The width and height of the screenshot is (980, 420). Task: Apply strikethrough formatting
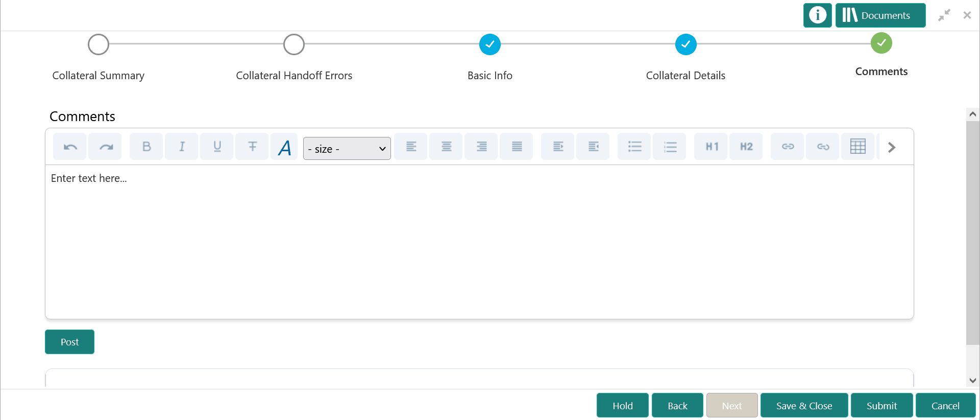click(252, 147)
